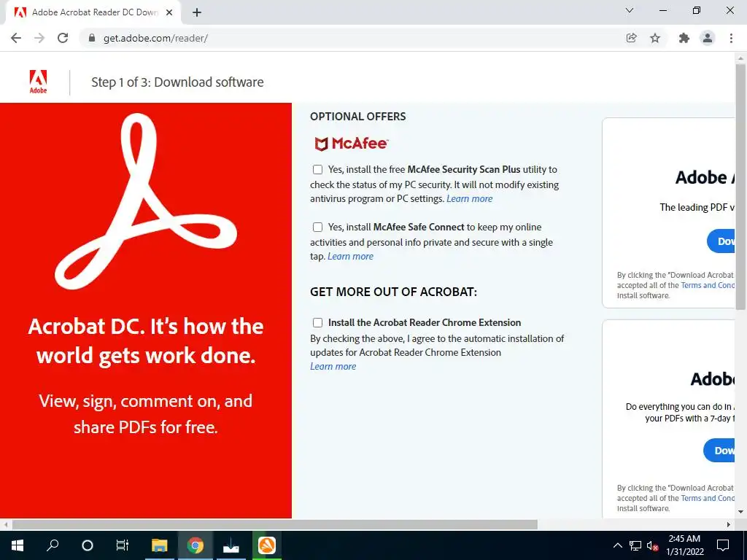Select the Adobe Acrobat Reader DC tab
The image size is (747, 560).
tap(93, 12)
